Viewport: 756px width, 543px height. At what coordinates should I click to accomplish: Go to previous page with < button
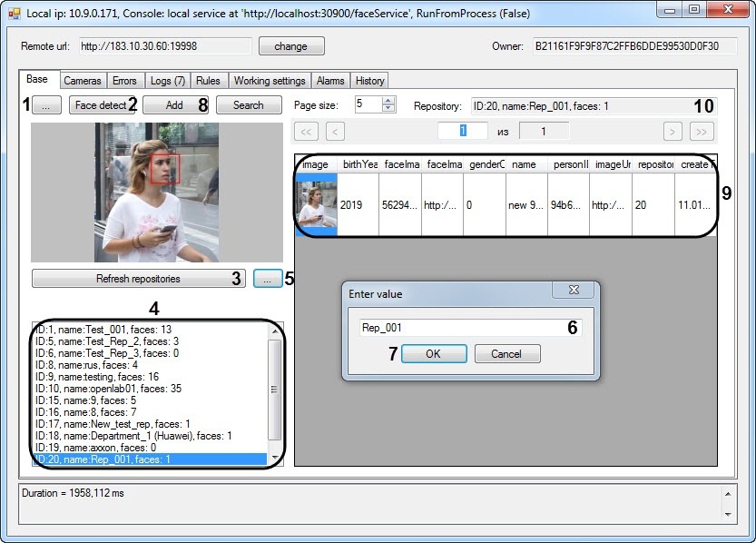335,131
